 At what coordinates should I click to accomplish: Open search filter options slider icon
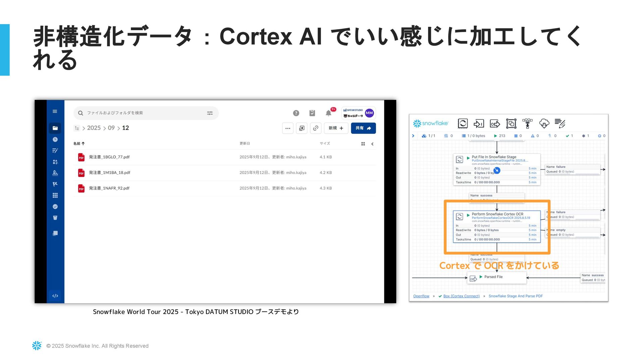210,113
